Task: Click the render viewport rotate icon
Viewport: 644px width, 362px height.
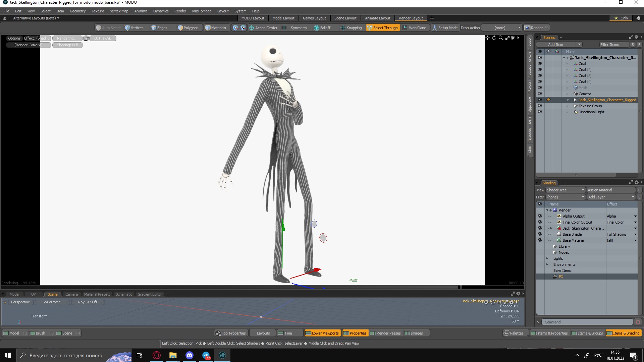Action: tap(494, 38)
